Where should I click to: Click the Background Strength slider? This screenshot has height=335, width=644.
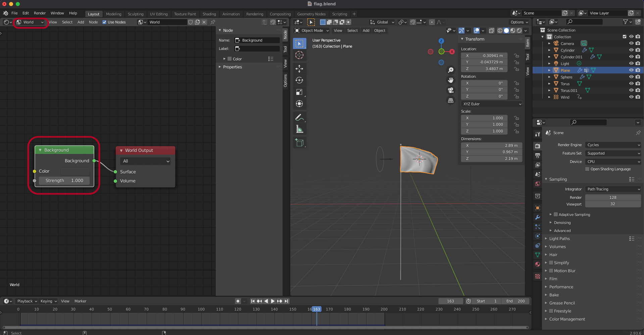coord(64,180)
